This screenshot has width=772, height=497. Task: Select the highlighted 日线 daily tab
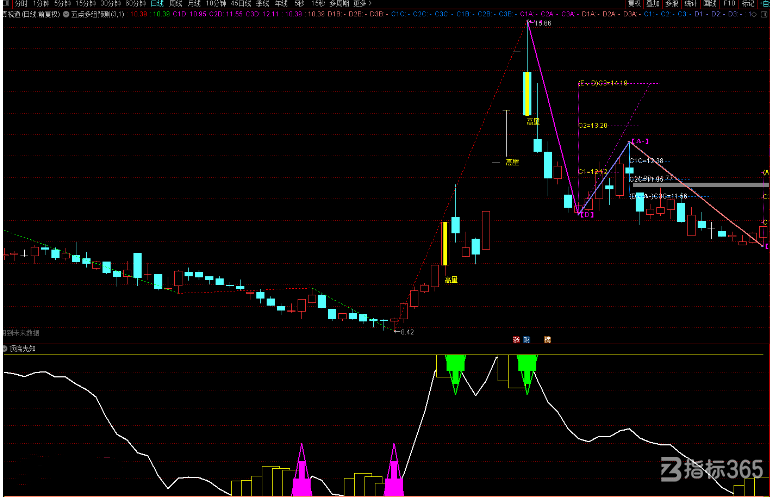157,3
